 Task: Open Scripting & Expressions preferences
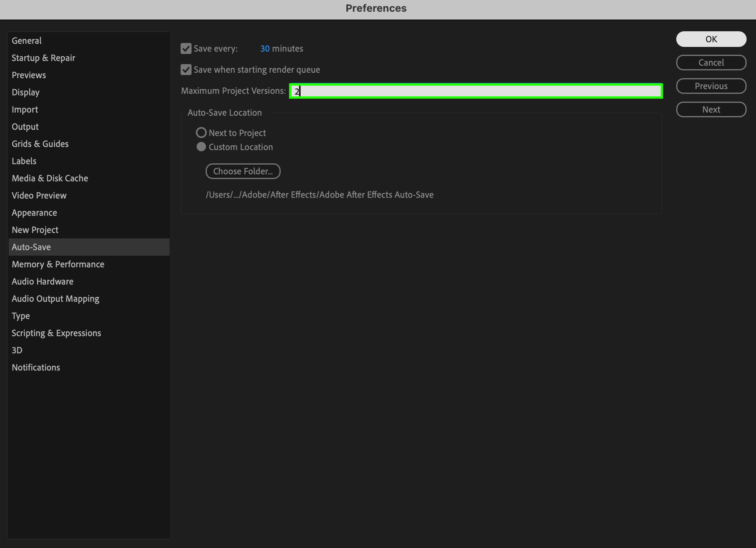point(56,333)
